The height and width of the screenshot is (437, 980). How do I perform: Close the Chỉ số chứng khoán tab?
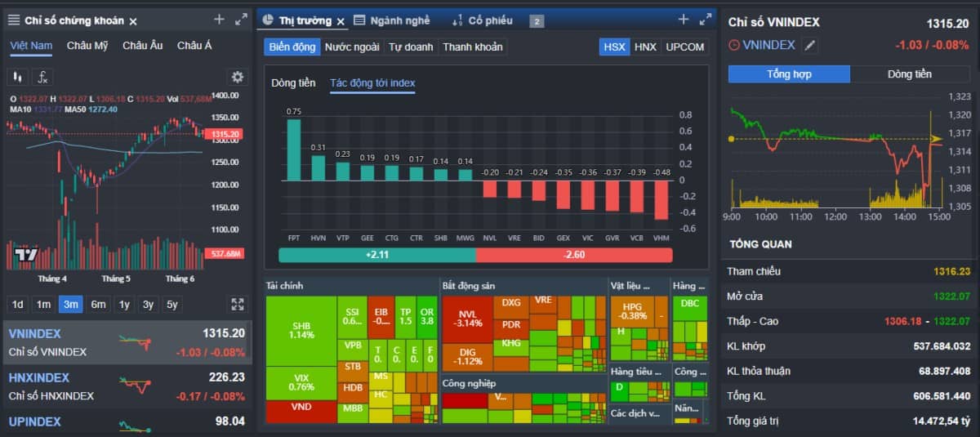click(x=133, y=21)
